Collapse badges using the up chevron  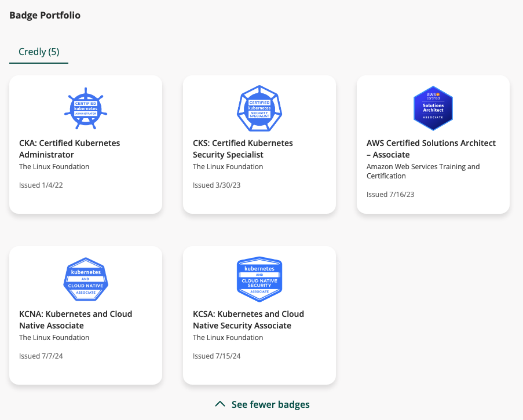220,404
